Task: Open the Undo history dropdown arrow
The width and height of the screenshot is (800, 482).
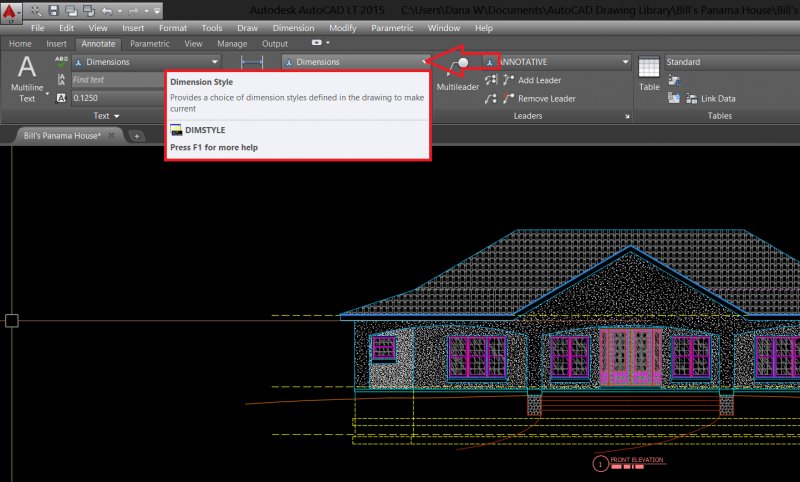Action: [120, 11]
